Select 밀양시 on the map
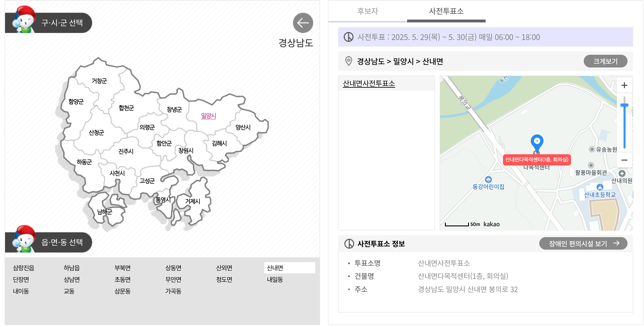 coord(208,116)
